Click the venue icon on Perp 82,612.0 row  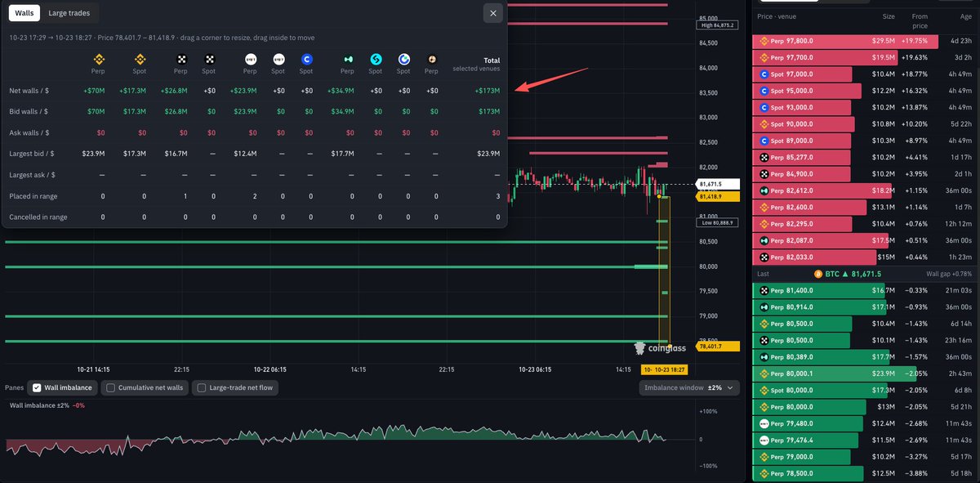click(x=765, y=190)
